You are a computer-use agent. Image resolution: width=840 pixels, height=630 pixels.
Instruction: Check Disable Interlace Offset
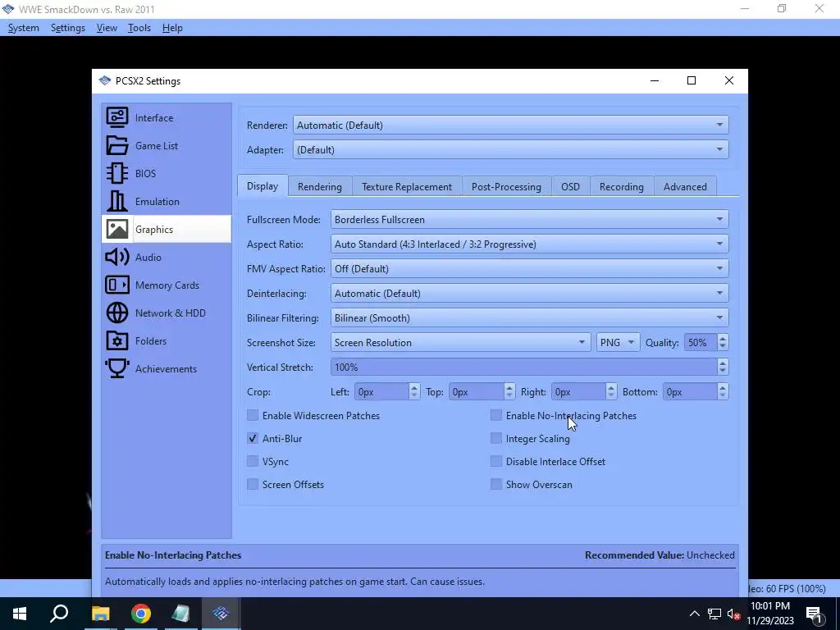(x=496, y=461)
